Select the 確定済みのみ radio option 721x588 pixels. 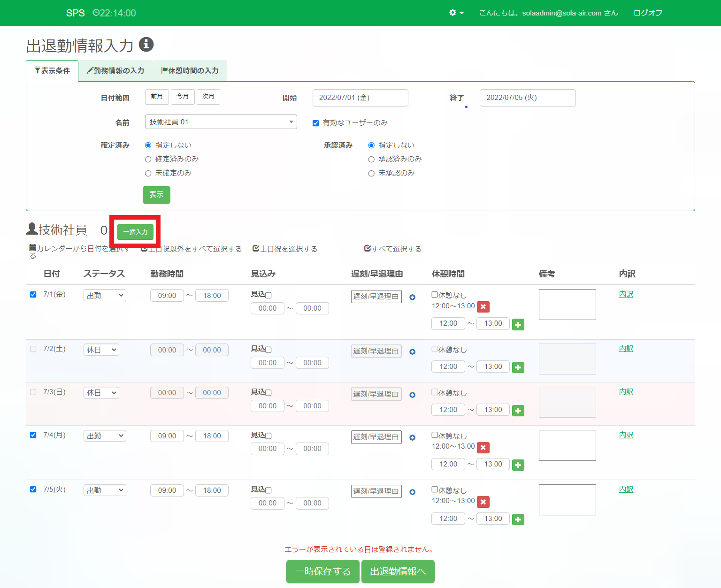[148, 160]
